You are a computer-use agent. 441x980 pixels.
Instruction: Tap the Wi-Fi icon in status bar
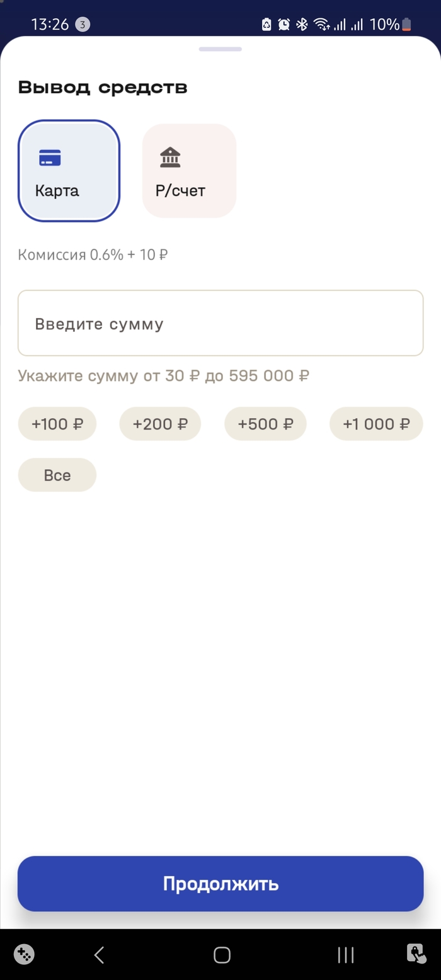click(321, 25)
